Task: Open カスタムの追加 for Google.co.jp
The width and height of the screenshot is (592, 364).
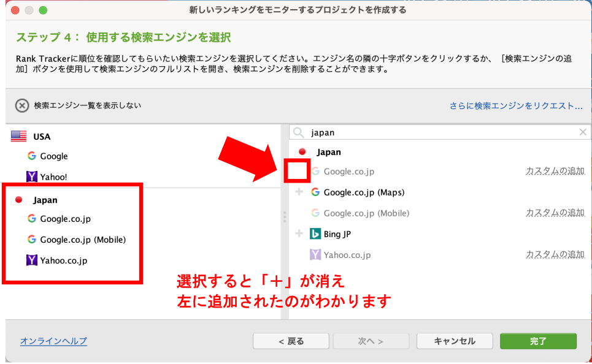Action: coord(555,171)
